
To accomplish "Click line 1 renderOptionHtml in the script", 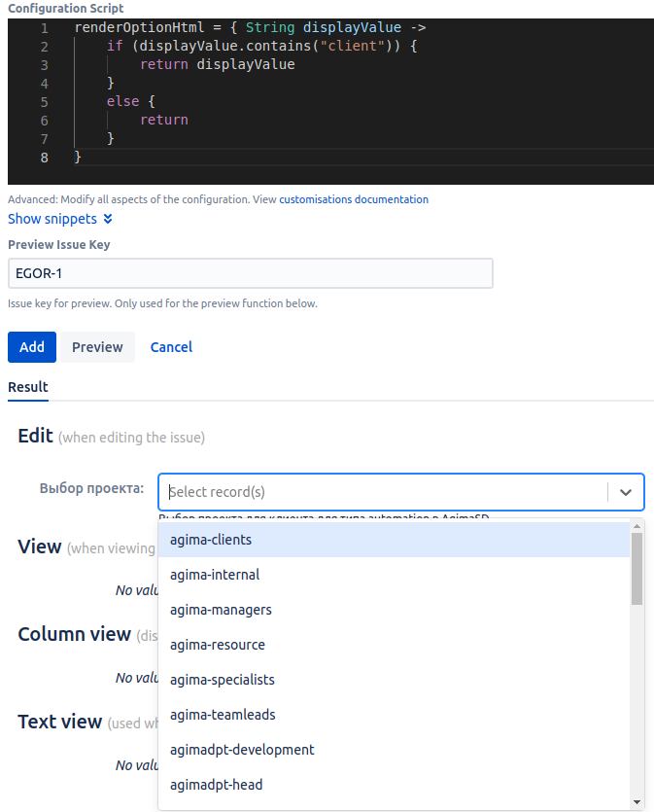I will click(139, 27).
